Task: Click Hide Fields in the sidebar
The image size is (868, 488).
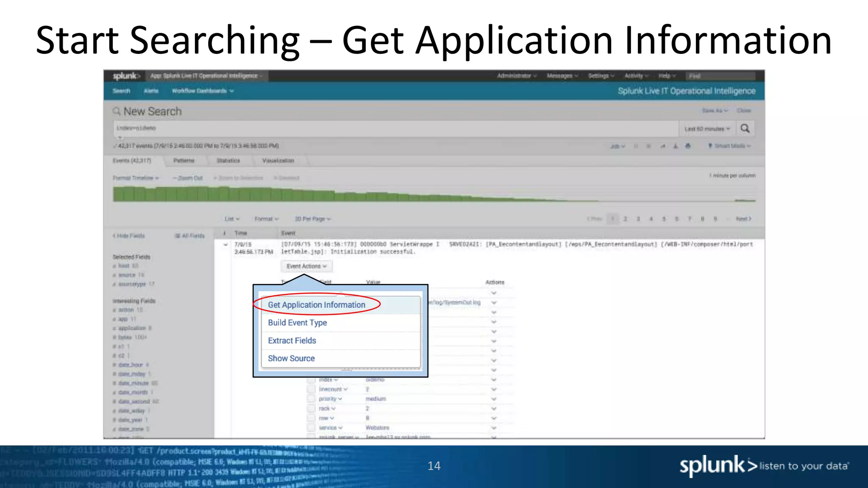Action: (128, 236)
